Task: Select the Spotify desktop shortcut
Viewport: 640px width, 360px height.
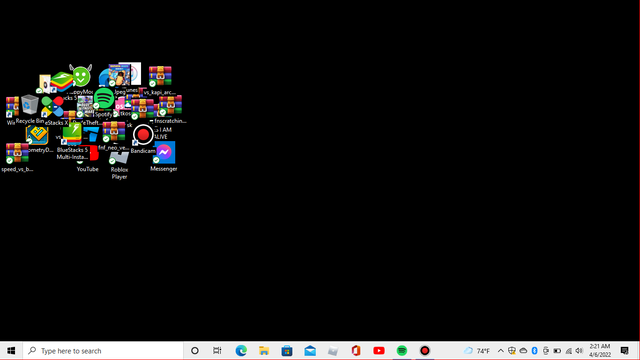Action: point(104,98)
